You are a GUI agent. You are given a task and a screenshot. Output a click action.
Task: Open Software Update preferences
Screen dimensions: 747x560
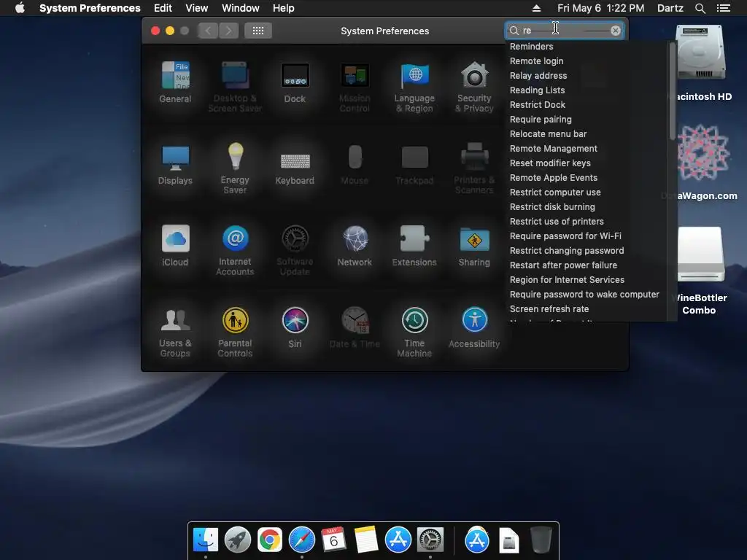point(295,250)
